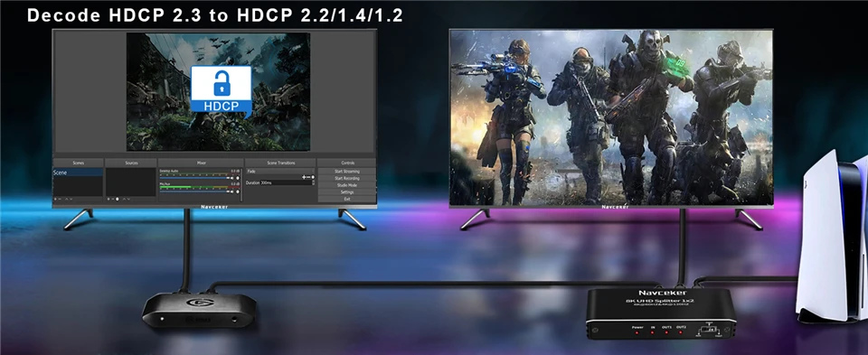Click the Mixer panel header
The height and width of the screenshot is (355, 868).
(x=202, y=163)
